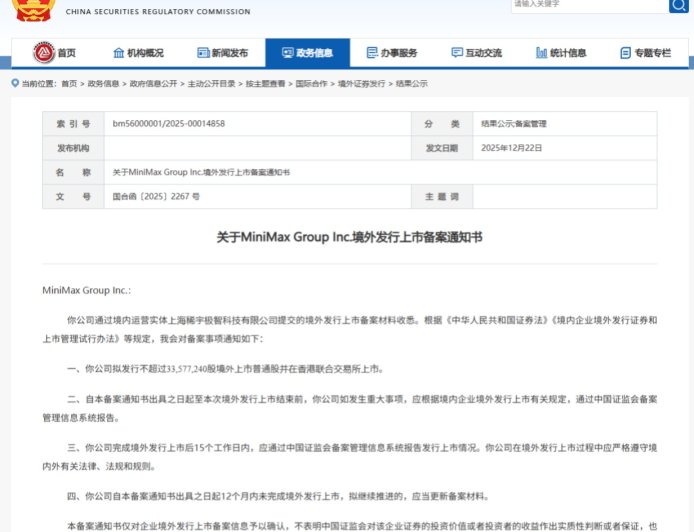Click the 文号 label cell
Image resolution: width=694 pixels, height=532 pixels.
[x=73, y=197]
